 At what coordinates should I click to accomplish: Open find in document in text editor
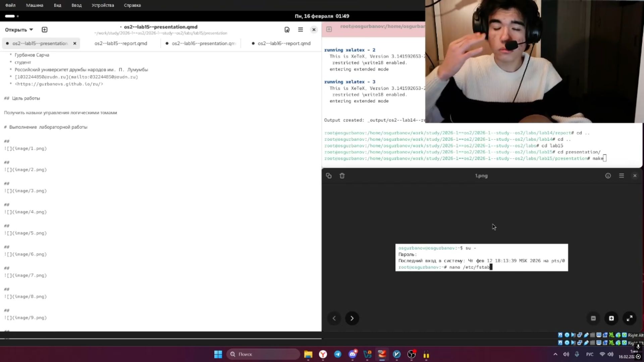coord(287,30)
